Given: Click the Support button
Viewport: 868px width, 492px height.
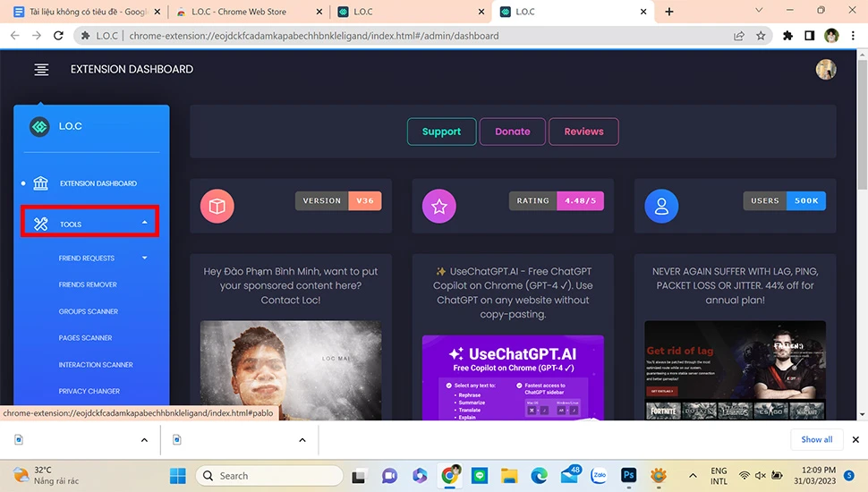Looking at the screenshot, I should tap(441, 131).
